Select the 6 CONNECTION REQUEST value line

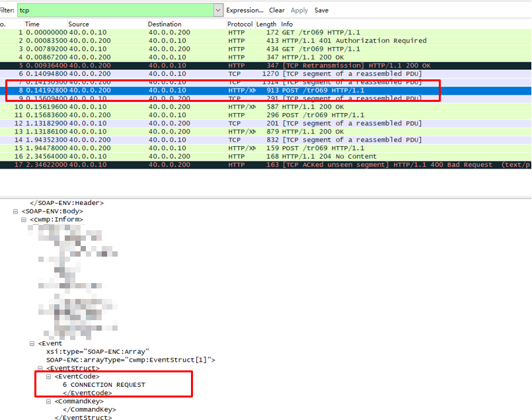point(104,385)
